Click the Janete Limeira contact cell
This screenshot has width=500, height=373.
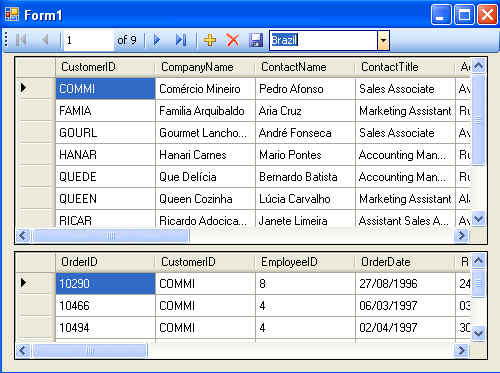pyautogui.click(x=305, y=219)
